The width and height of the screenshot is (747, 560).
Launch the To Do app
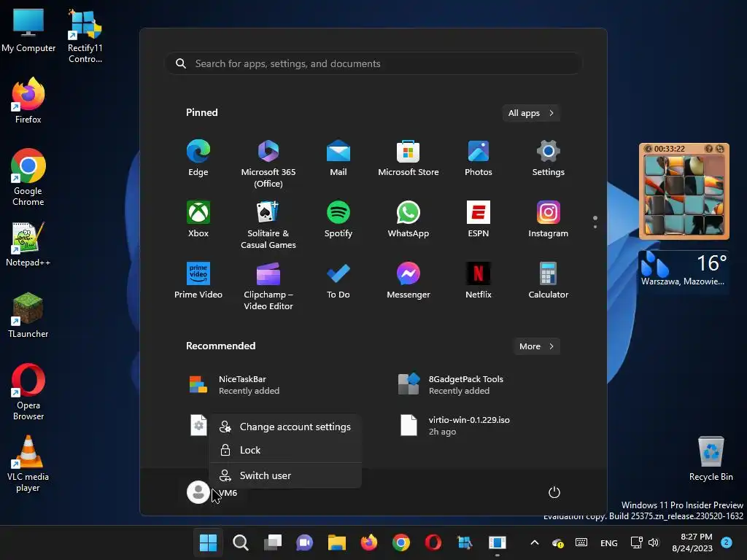[338, 281]
